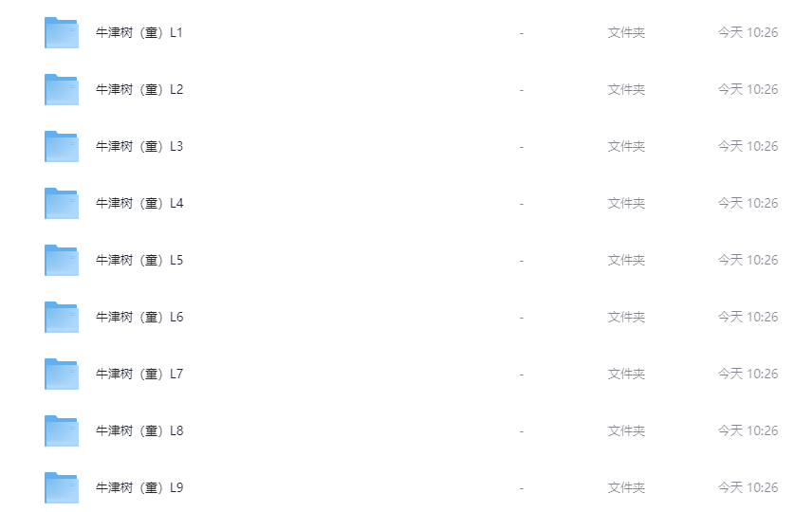The height and width of the screenshot is (512, 812).
Task: Click the folder icon for 牛津树（童）L4
Action: (x=62, y=204)
